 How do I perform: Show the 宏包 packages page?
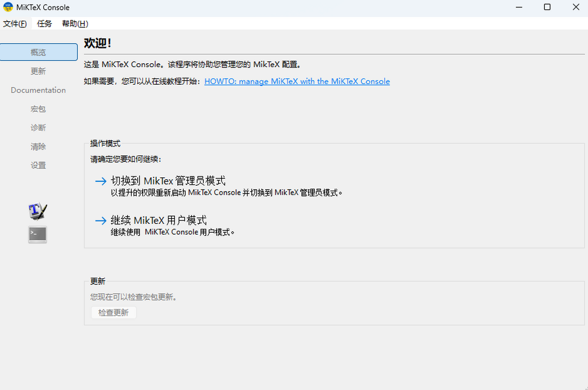pyautogui.click(x=38, y=109)
